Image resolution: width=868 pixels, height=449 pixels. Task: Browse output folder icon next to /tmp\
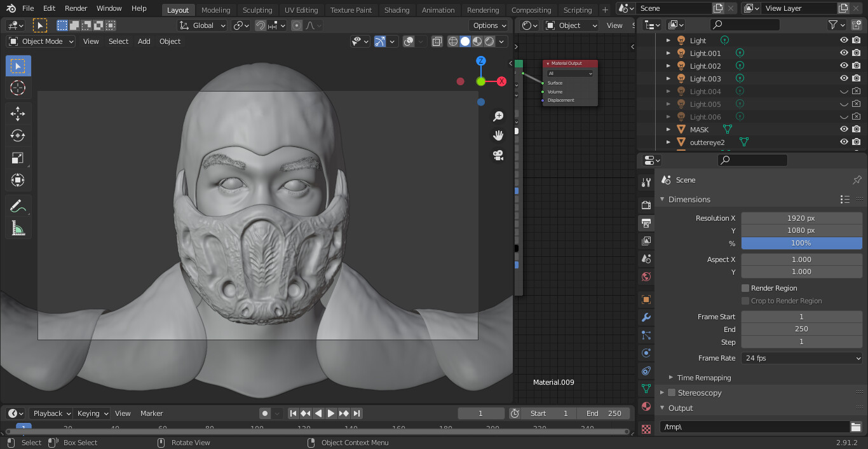[856, 427]
